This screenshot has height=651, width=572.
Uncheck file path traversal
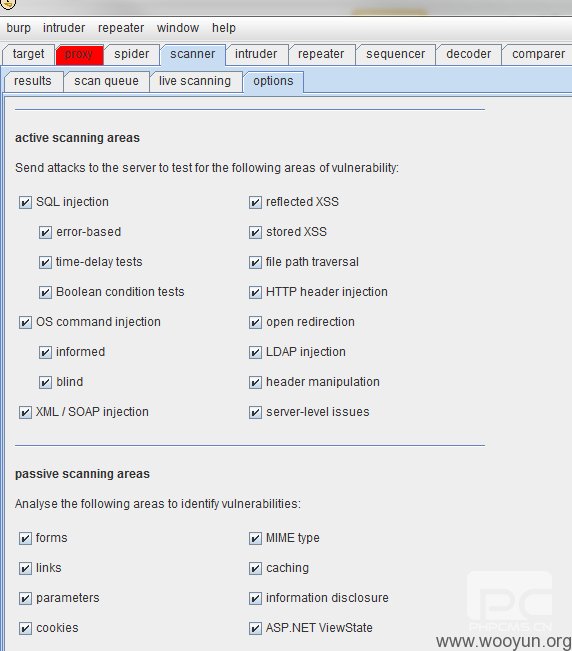[x=255, y=262]
